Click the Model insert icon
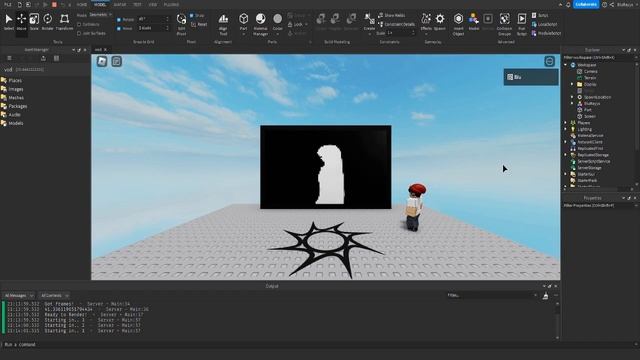 pos(473,22)
